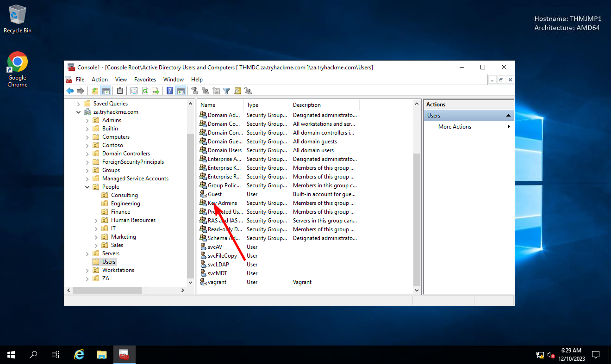Select the svcLDAP user row
The height and width of the screenshot is (364, 611).
tap(279, 265)
